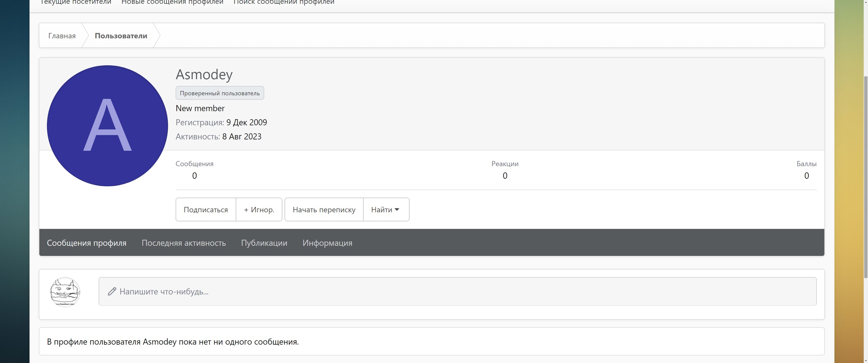The height and width of the screenshot is (363, 868).
Task: Go to "Главная" in the breadcrumb
Action: [62, 36]
